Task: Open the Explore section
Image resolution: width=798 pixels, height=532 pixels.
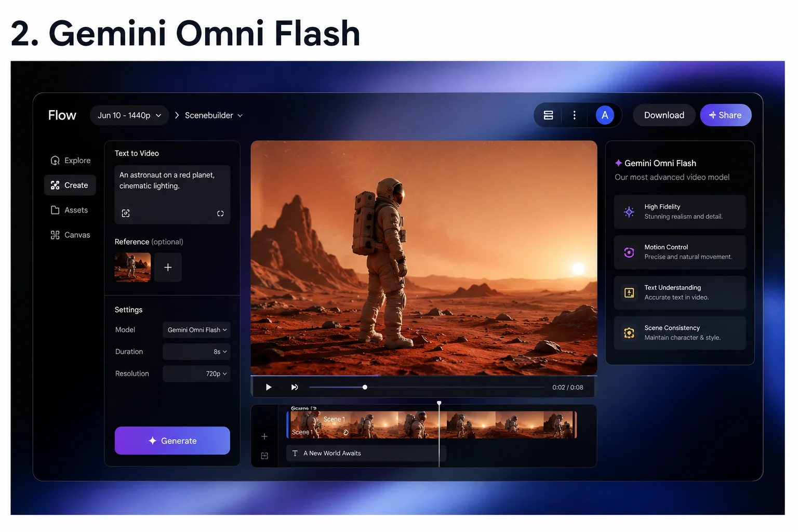Action: click(x=70, y=161)
